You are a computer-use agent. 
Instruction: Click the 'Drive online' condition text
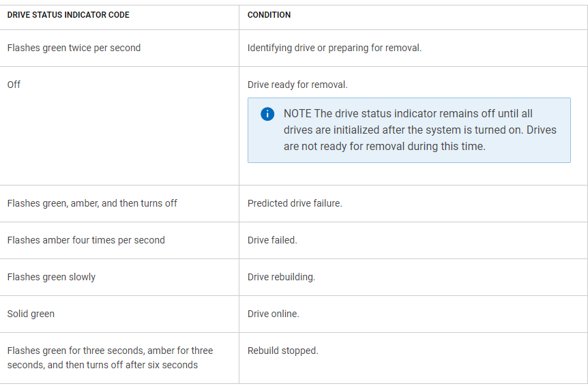273,314
